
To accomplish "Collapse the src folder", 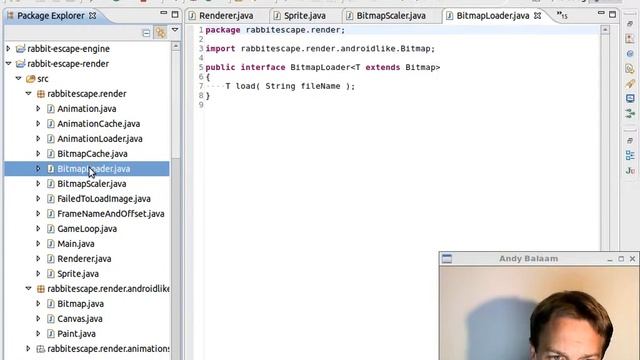I will point(18,78).
